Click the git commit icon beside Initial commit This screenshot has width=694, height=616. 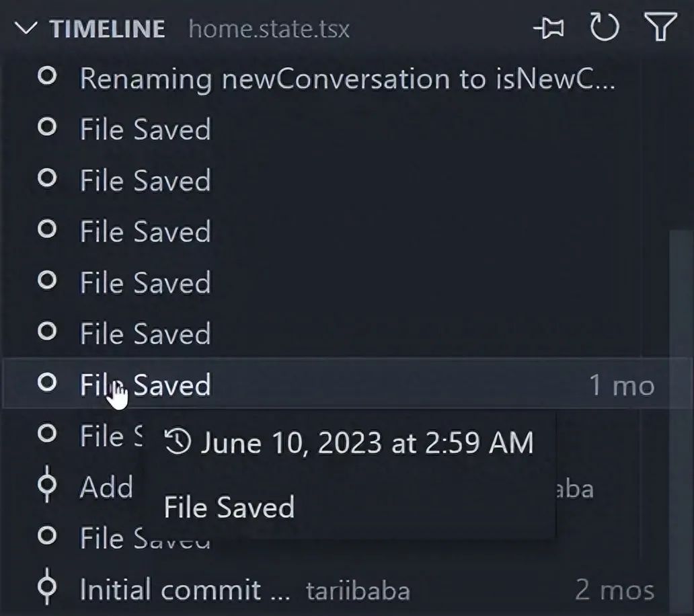tap(46, 589)
